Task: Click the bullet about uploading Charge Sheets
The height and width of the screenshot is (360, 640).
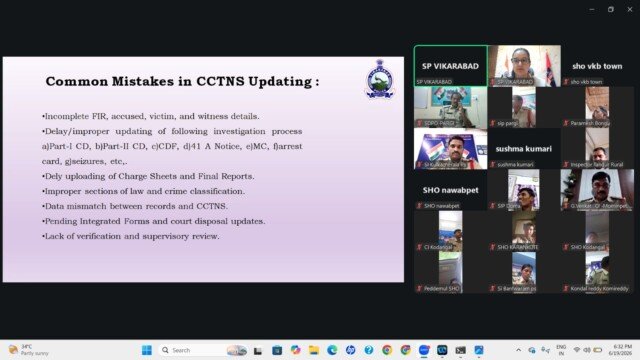Action: coord(148,176)
